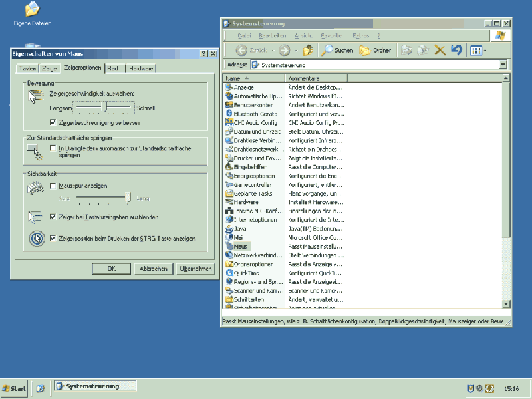Select the Gamecontroller icon
The image size is (532, 399).
pos(229,185)
